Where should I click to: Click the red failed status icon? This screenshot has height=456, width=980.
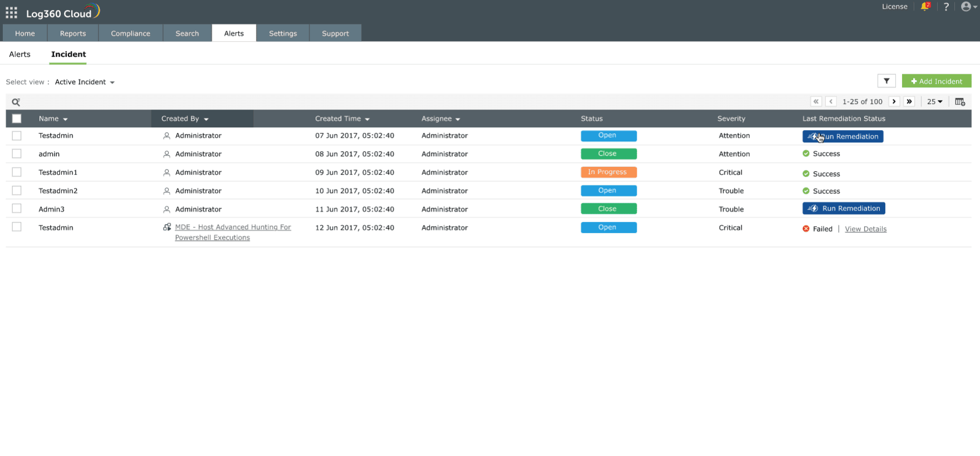tap(806, 229)
